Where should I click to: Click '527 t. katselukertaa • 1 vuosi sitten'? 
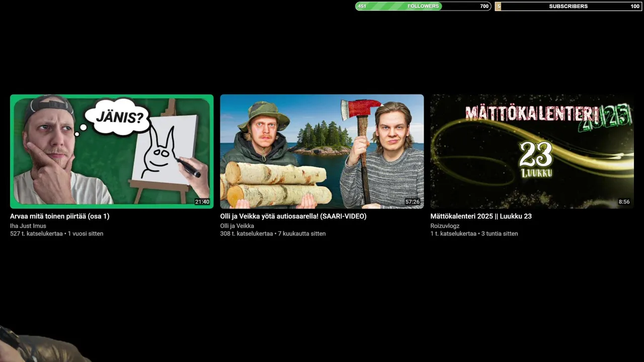click(57, 233)
